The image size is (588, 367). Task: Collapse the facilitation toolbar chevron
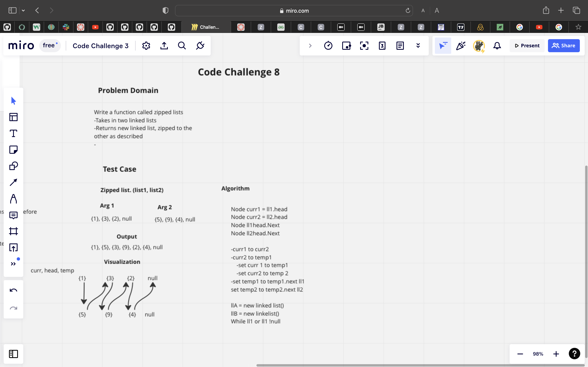click(x=310, y=46)
